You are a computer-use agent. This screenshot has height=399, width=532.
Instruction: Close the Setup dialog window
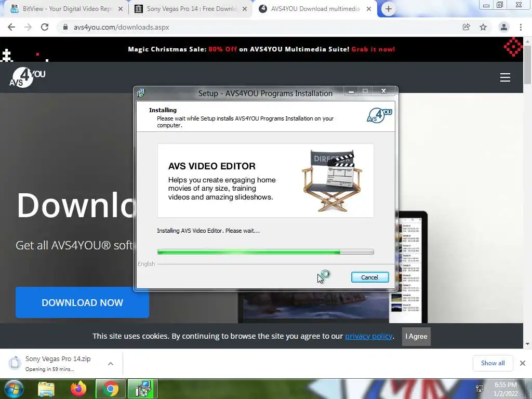384,91
